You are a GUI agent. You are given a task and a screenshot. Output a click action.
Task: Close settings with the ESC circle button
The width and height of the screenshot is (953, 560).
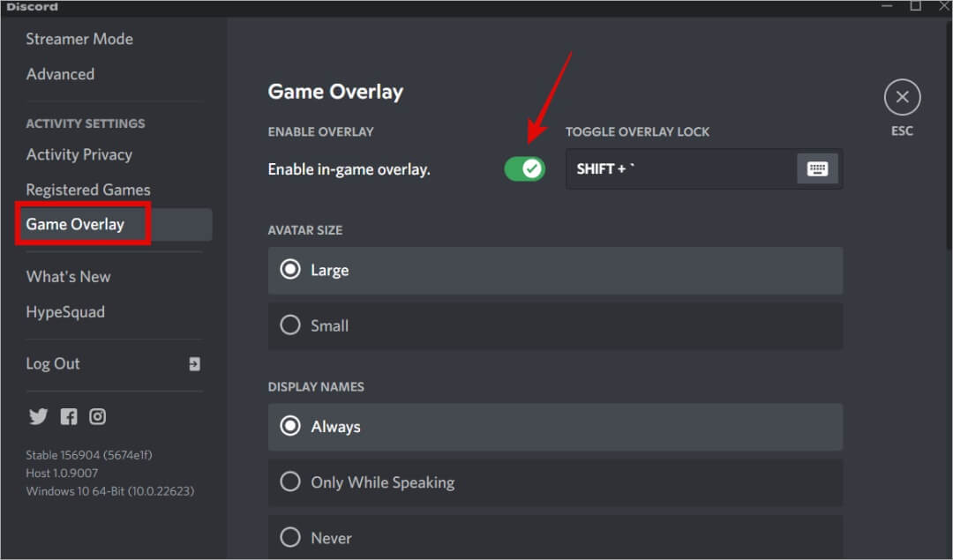click(x=902, y=97)
